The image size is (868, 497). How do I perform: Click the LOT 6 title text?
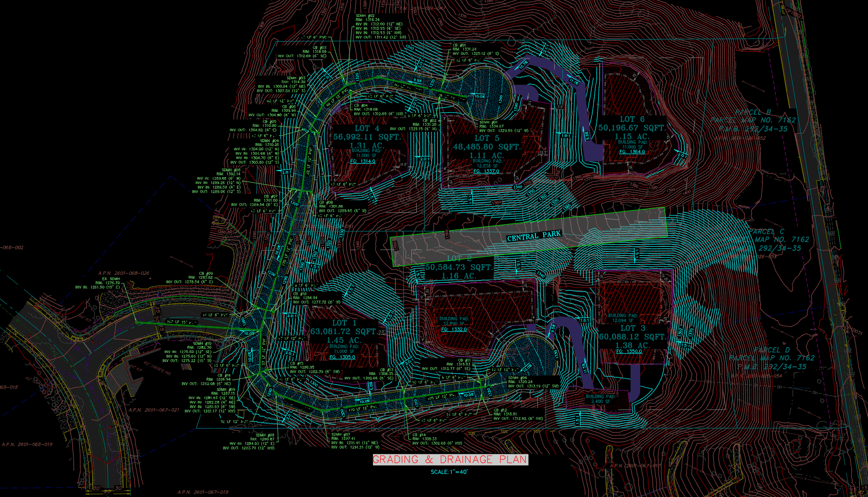(632, 119)
